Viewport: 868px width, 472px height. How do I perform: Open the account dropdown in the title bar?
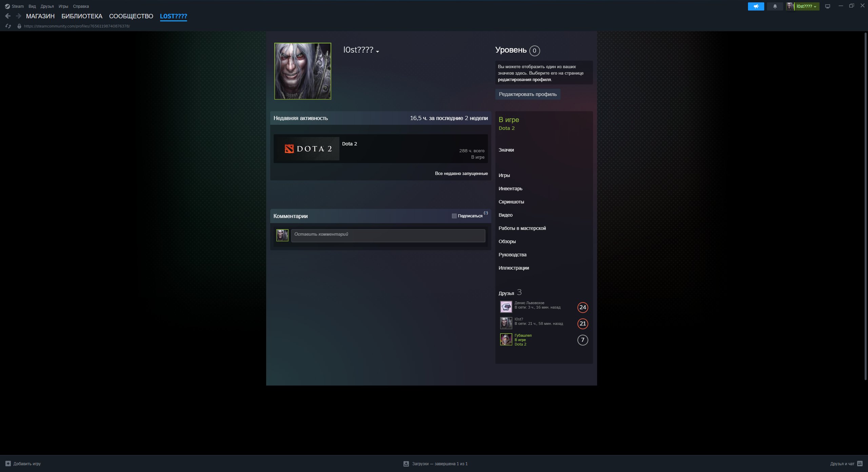pyautogui.click(x=806, y=6)
